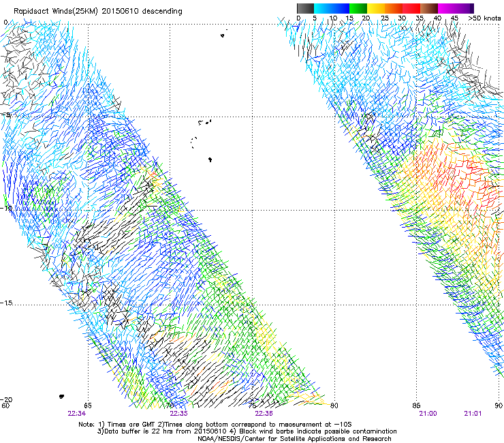Click the title text 'Rapidscat Winds(25KM) 20150610 descending'
Image resolution: width=504 pixels, height=443 pixels.
tap(97, 12)
